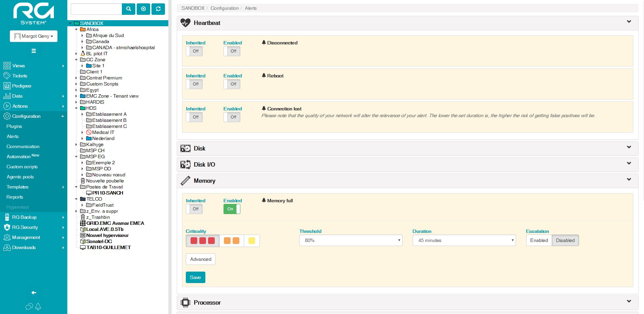Viewport: 644px width, 314px height.
Task: Click the collapse sidebar arrow
Action: pos(34,293)
